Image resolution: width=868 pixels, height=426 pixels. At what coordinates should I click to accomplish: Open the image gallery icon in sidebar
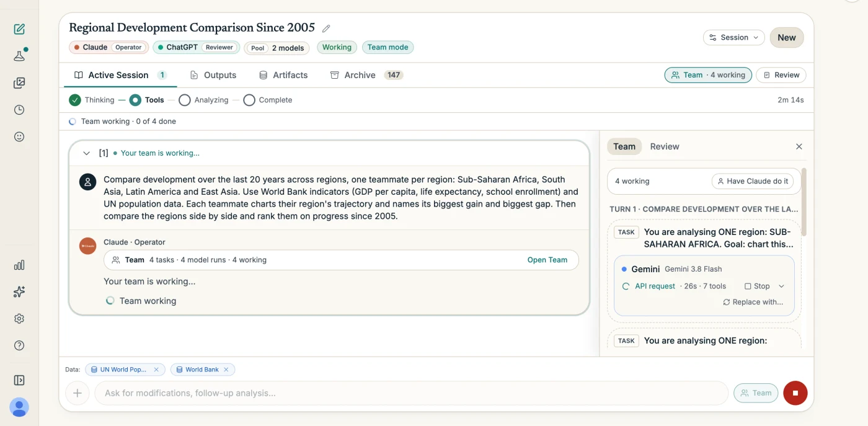tap(19, 83)
